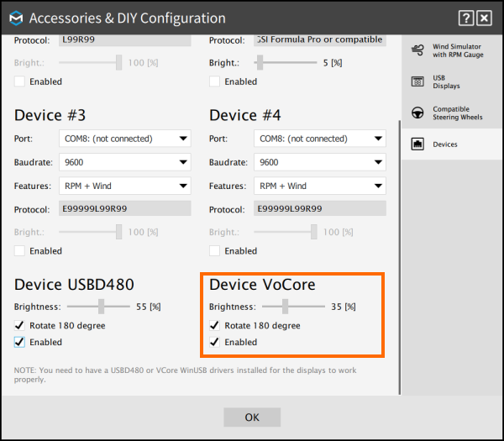Click the Device #4 heading

tap(245, 115)
